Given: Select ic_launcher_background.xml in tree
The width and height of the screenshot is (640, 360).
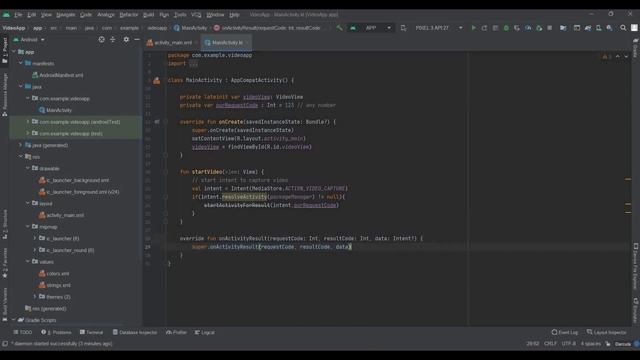Looking at the screenshot, I should (x=74, y=180).
